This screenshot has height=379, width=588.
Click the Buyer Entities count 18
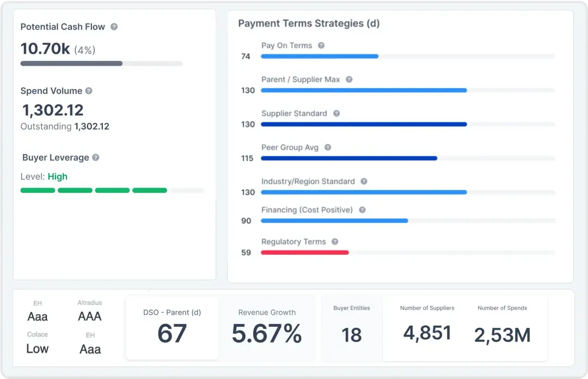click(x=352, y=334)
